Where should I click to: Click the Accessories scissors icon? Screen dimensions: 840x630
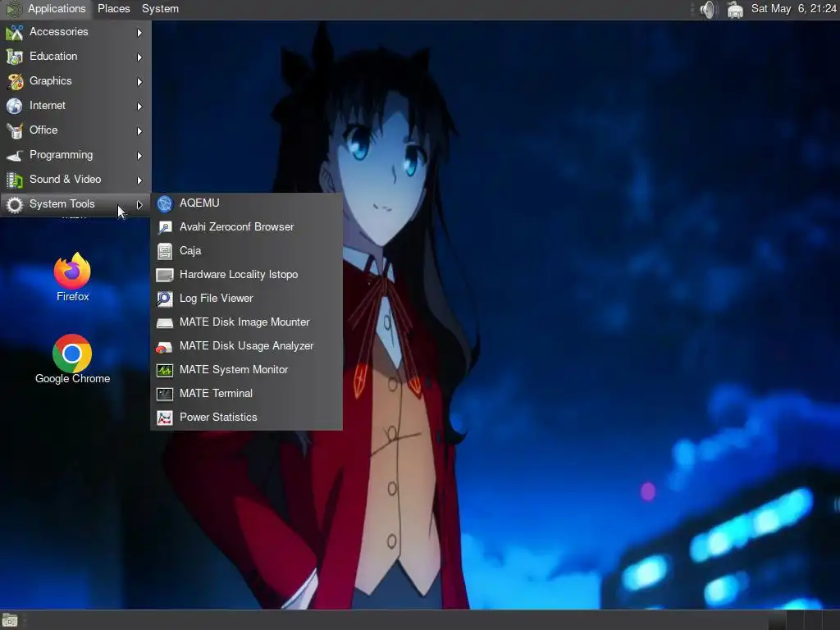15,32
